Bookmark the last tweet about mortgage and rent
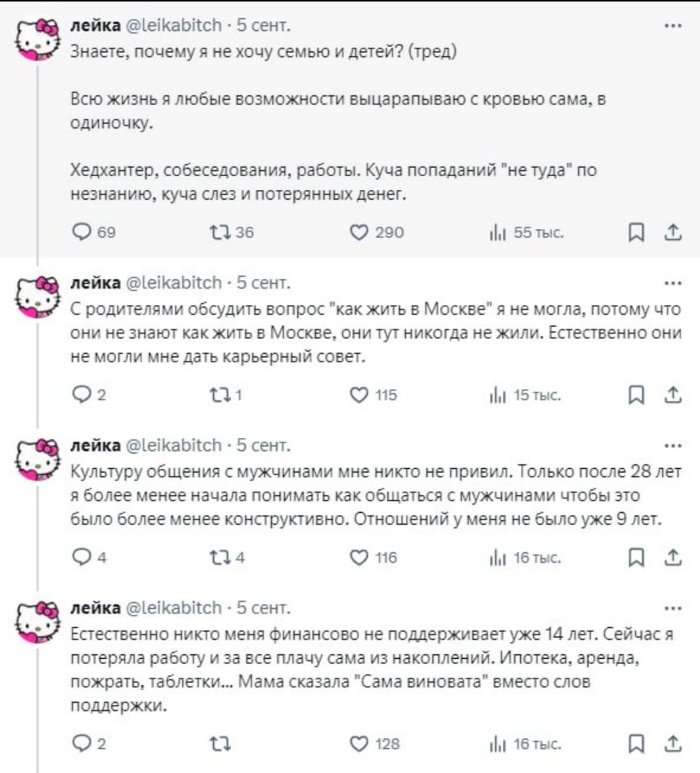 (x=637, y=744)
